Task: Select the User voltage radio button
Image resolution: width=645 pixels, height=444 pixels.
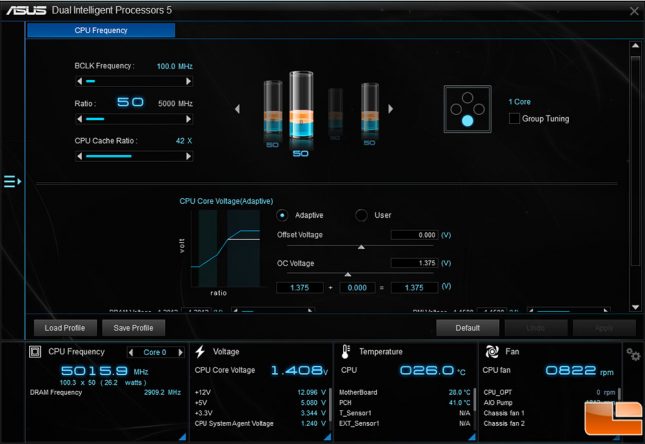Action: pyautogui.click(x=361, y=215)
